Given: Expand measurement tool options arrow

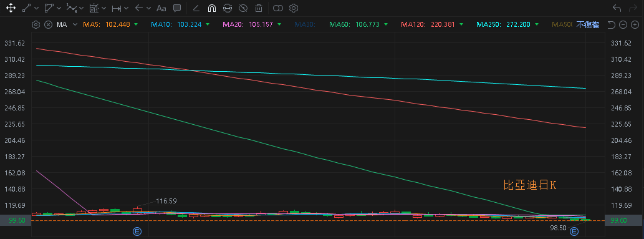Looking at the screenshot, I should (x=103, y=8).
